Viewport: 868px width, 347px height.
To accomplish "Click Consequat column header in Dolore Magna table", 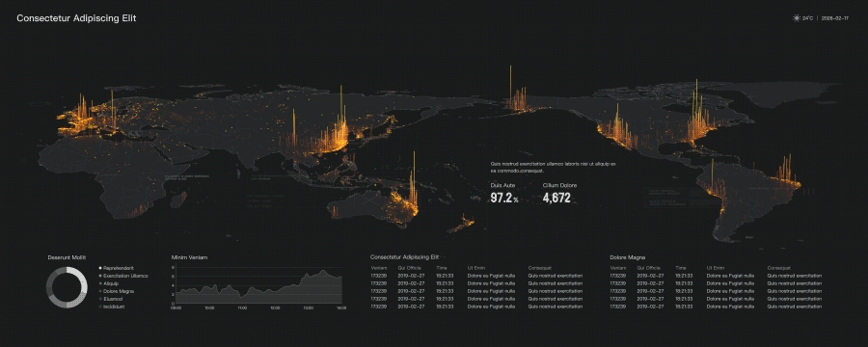I will click(779, 268).
